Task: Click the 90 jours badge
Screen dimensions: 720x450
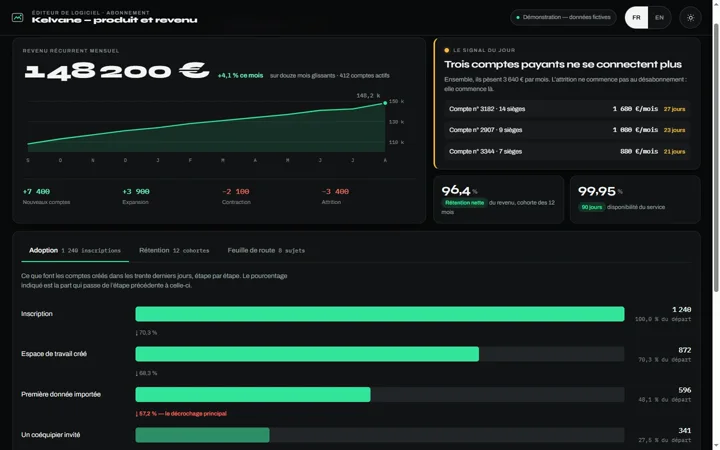Action: (591, 207)
